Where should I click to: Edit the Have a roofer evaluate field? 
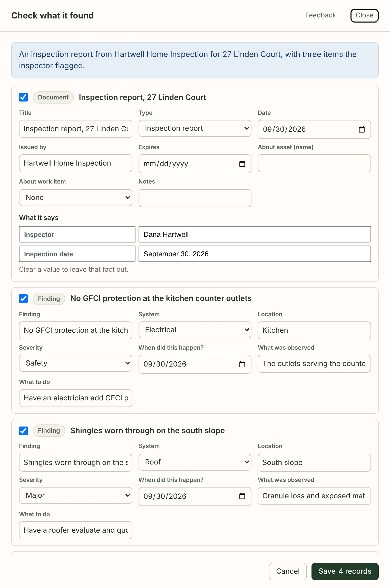(76, 530)
